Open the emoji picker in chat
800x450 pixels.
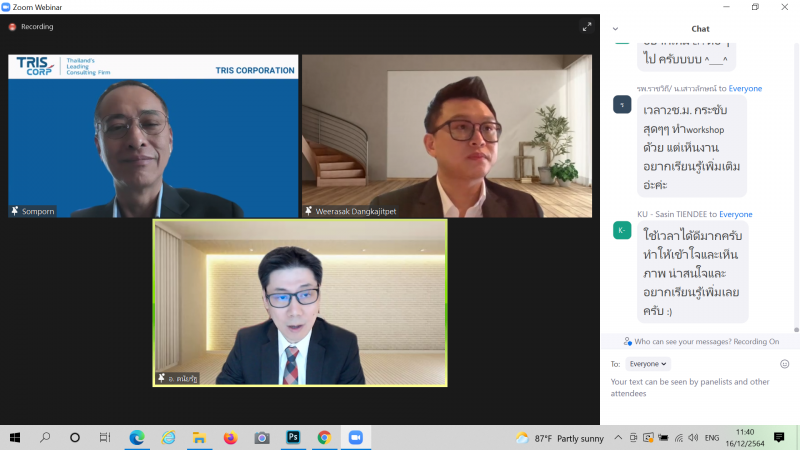785,364
